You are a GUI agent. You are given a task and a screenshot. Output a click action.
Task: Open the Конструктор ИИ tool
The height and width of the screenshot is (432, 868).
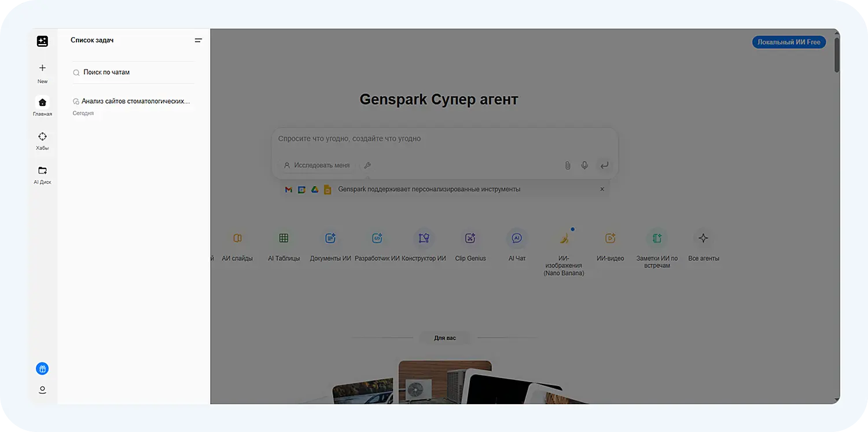point(424,238)
